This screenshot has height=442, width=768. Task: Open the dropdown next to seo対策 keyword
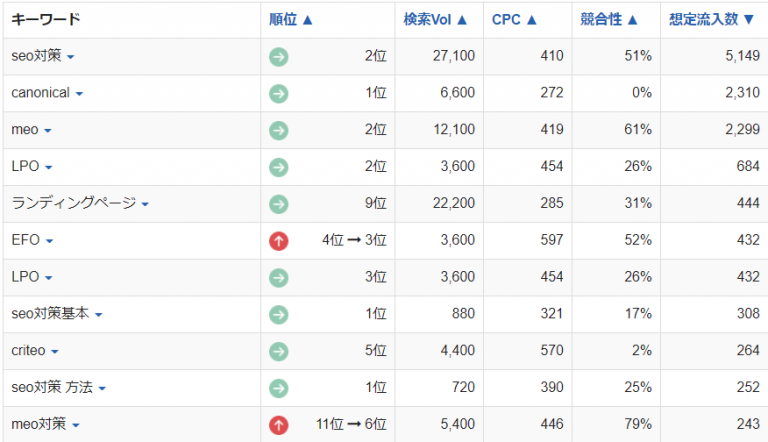tap(71, 58)
